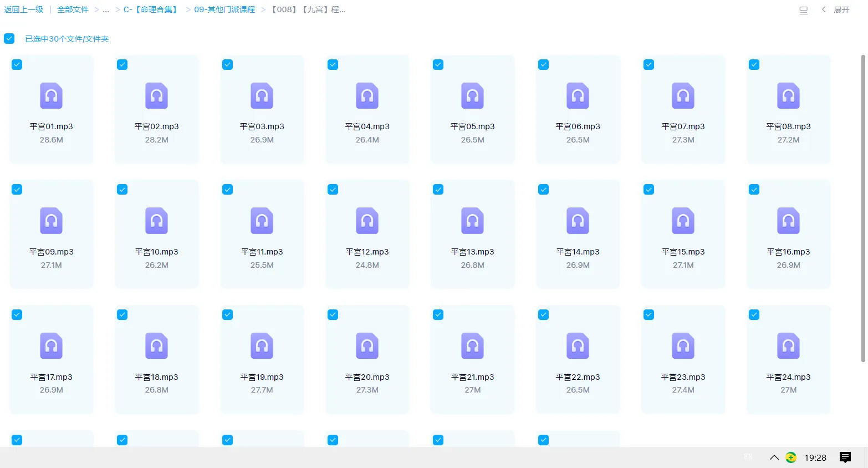Open audio file icon for 平宫08.mp3
Screen dimensions: 868x468
pyautogui.click(x=788, y=96)
